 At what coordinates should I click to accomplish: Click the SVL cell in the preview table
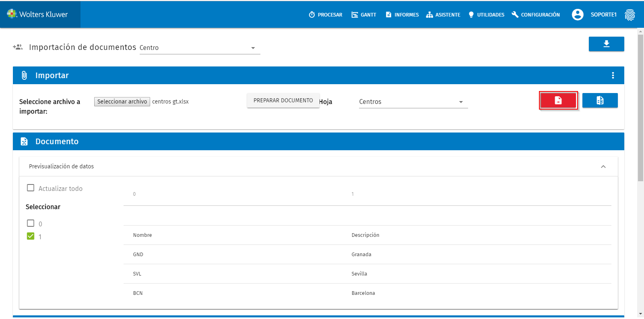(137, 274)
